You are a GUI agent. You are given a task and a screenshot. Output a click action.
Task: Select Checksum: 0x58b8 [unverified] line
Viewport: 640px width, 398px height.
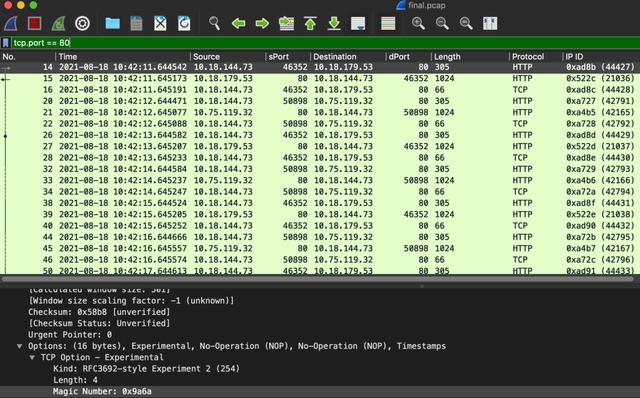(x=99, y=312)
